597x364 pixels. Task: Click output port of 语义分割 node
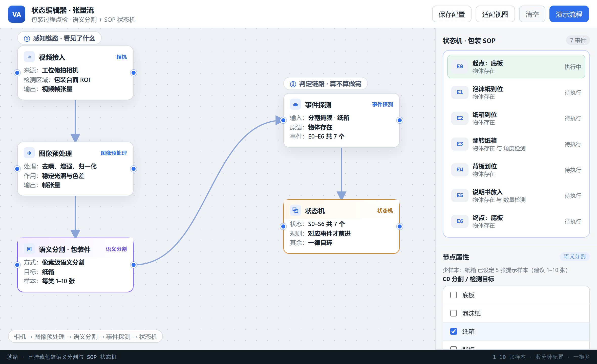click(x=134, y=265)
